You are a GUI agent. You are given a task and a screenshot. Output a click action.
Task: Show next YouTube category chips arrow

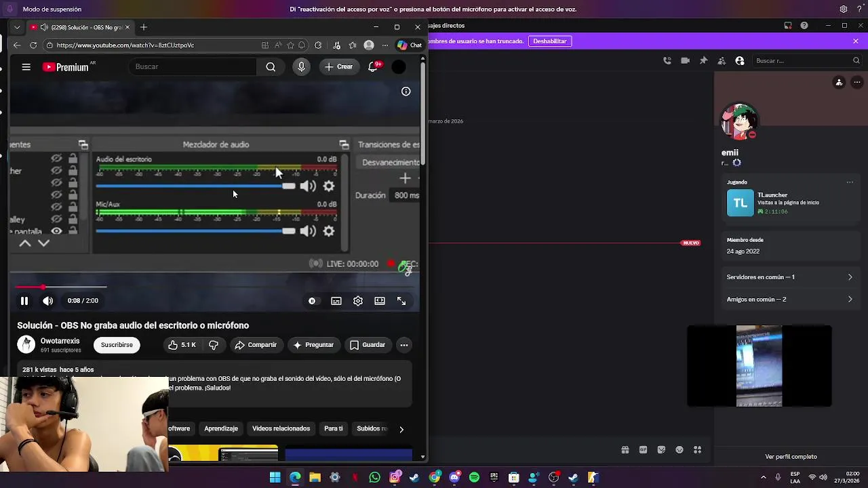[401, 429]
